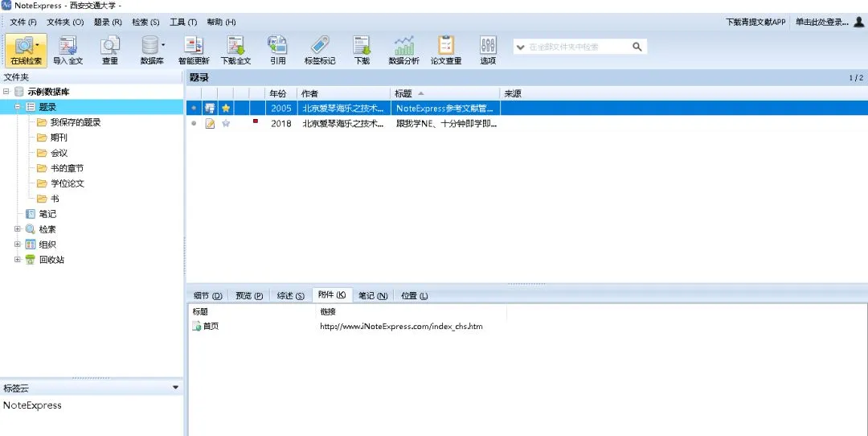Expand the 回收站 tree node
868x436 pixels.
point(17,259)
